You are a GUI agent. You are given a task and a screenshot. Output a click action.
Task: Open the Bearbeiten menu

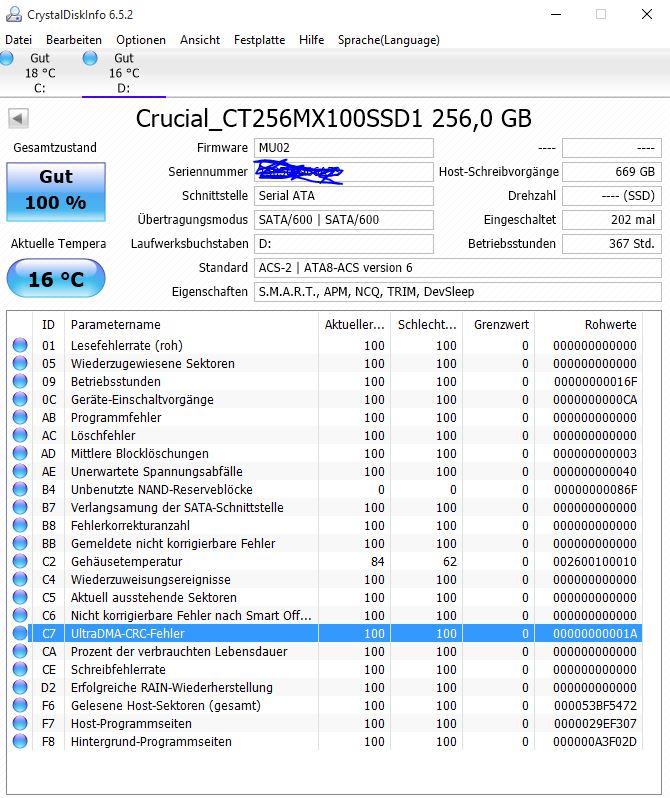[74, 40]
